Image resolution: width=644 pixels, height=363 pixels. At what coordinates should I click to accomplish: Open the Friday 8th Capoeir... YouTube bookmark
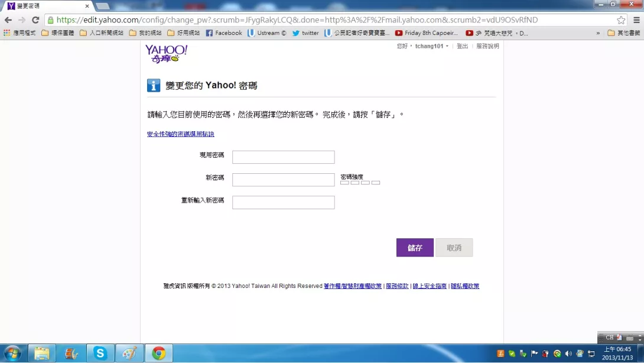coord(427,33)
